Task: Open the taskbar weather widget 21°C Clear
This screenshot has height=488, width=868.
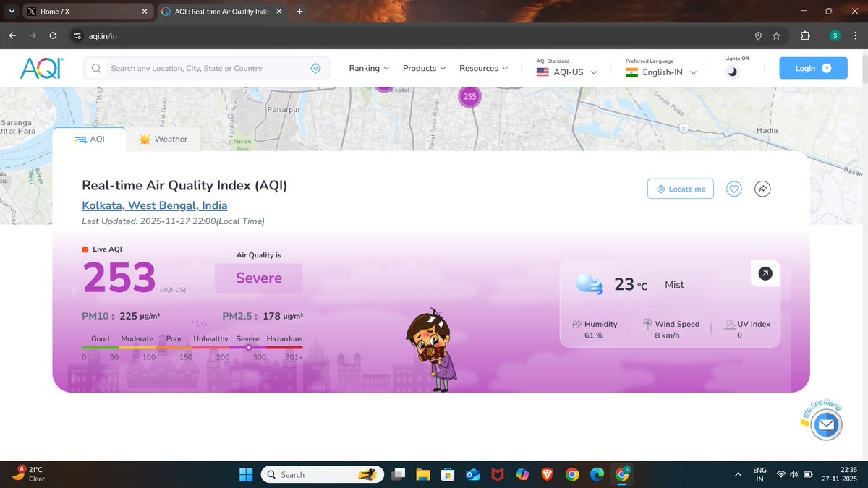Action: tap(29, 474)
